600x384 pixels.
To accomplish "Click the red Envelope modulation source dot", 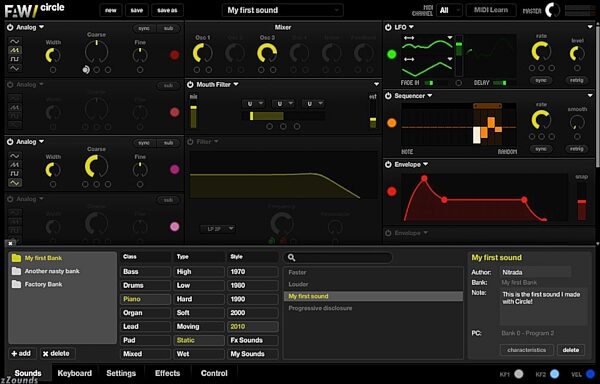I will [x=391, y=191].
